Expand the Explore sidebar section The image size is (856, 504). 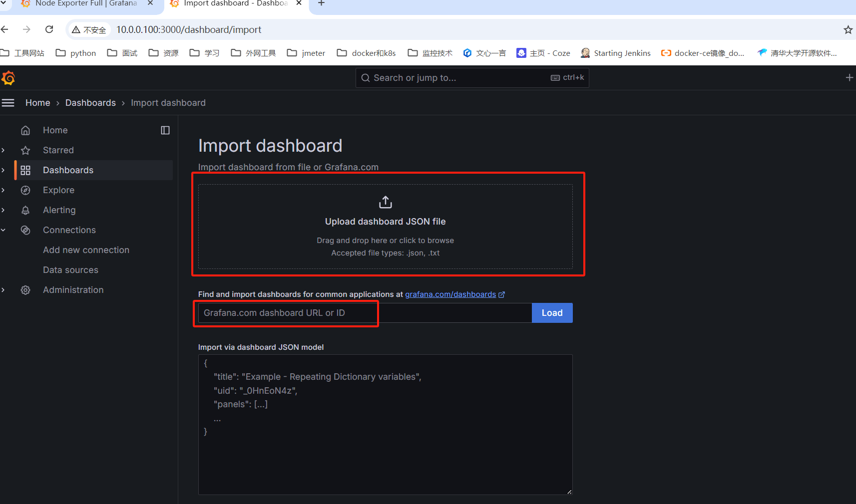click(3, 190)
